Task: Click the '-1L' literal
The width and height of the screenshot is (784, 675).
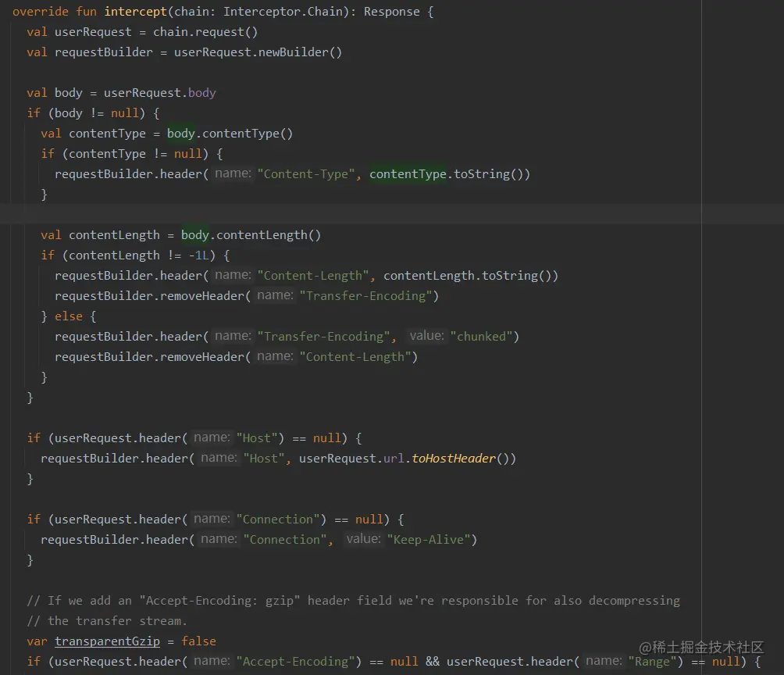Action: pos(198,255)
